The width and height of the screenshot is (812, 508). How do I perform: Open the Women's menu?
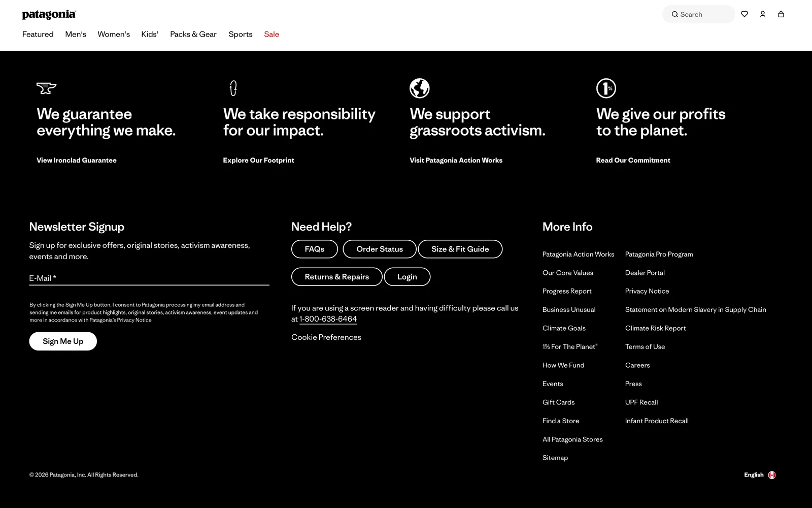point(114,34)
